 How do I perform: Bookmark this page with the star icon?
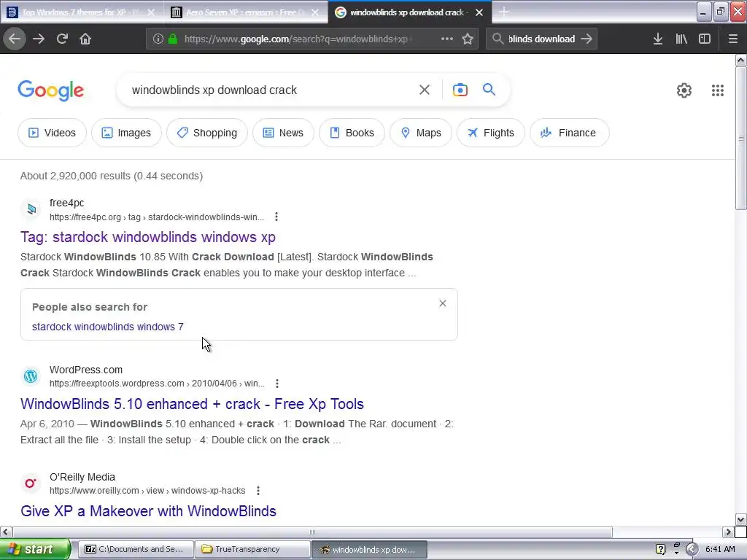pos(468,39)
